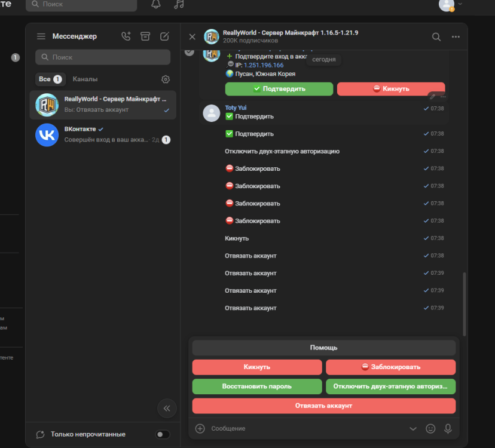Viewport: 495px width, 448px height.
Task: Open the messenger hamburger menu
Action: (x=41, y=36)
